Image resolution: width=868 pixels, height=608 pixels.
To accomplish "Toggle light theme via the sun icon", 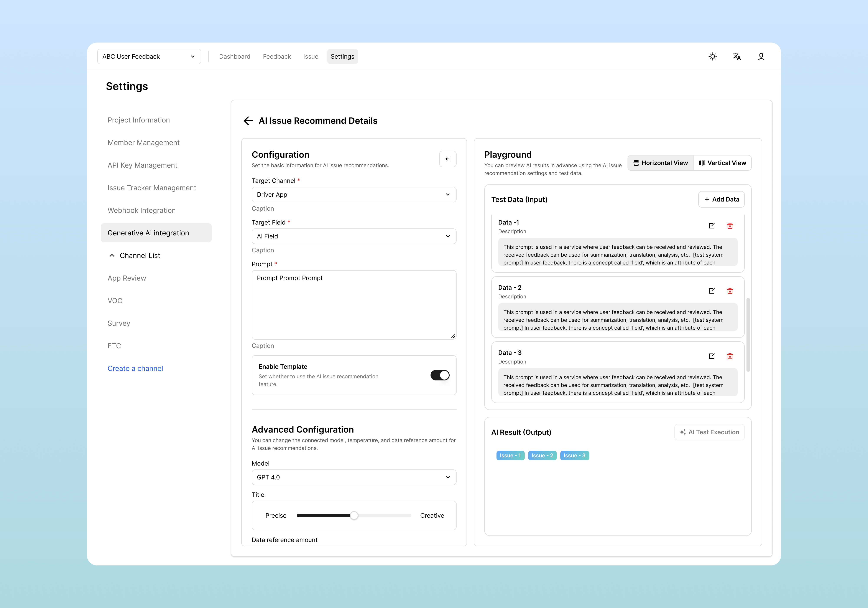I will pos(712,56).
